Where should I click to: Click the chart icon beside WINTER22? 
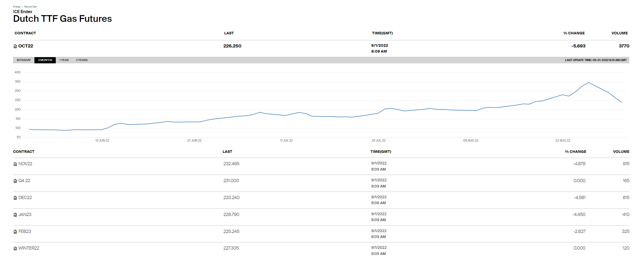pos(15,248)
